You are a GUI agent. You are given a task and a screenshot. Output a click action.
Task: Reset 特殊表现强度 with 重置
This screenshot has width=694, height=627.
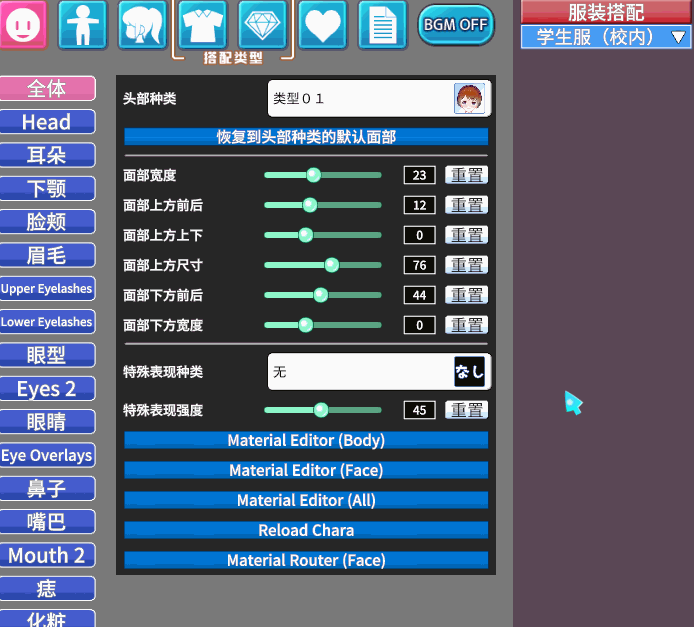click(x=467, y=410)
